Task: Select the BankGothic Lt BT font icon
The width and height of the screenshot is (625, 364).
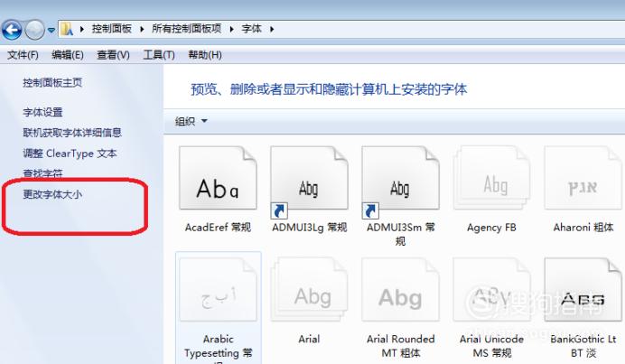Action: tap(583, 290)
